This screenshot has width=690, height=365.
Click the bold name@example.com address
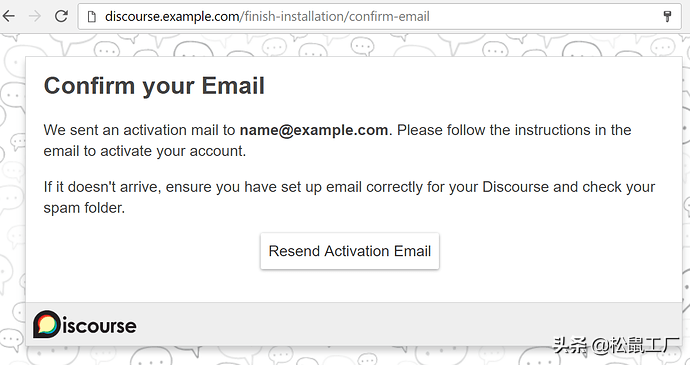(x=314, y=130)
